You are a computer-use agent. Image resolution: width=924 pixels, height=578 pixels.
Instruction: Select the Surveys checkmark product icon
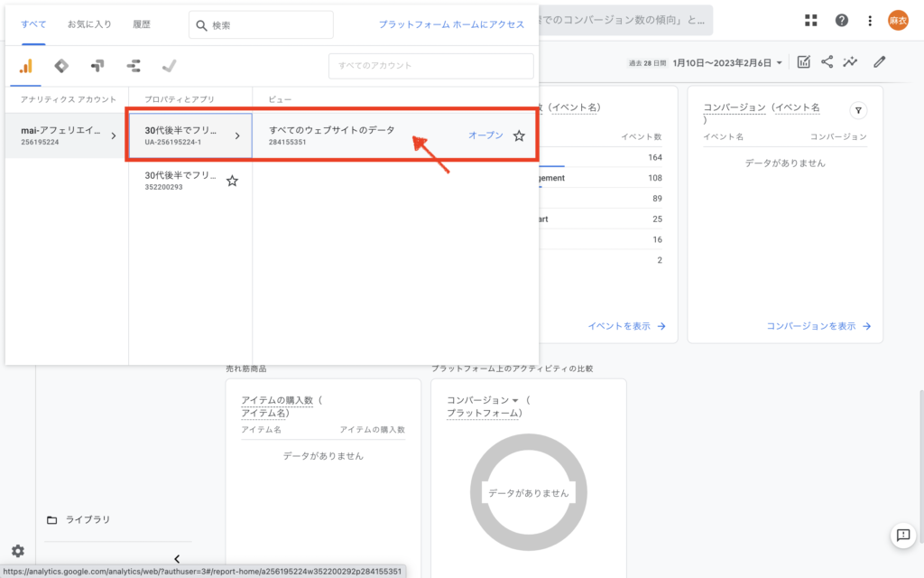[x=169, y=66]
